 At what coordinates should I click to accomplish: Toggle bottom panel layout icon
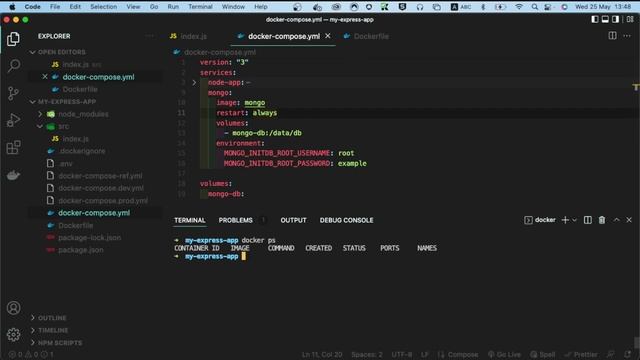605,19
